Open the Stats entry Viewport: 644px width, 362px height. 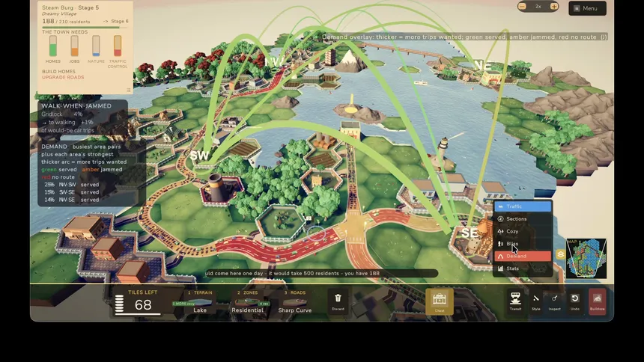pyautogui.click(x=523, y=268)
